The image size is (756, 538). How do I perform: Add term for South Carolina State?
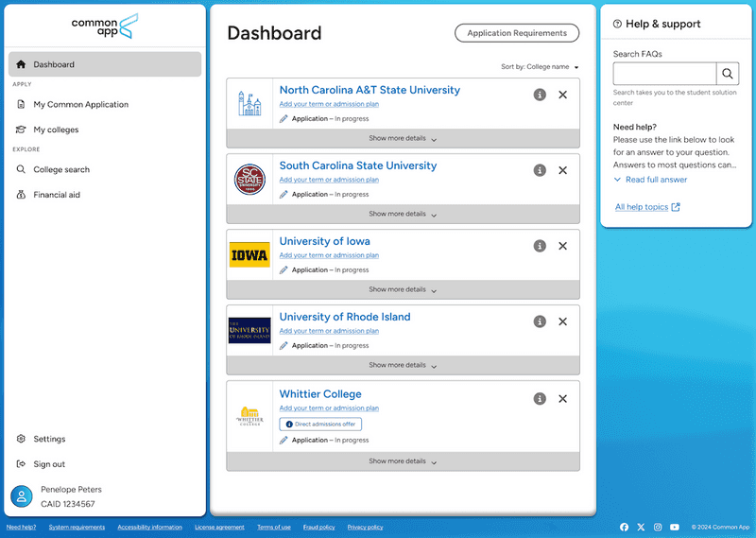pyautogui.click(x=329, y=180)
